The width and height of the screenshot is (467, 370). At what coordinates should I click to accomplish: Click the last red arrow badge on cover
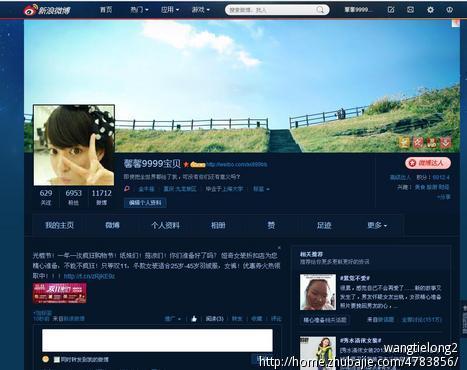446,142
